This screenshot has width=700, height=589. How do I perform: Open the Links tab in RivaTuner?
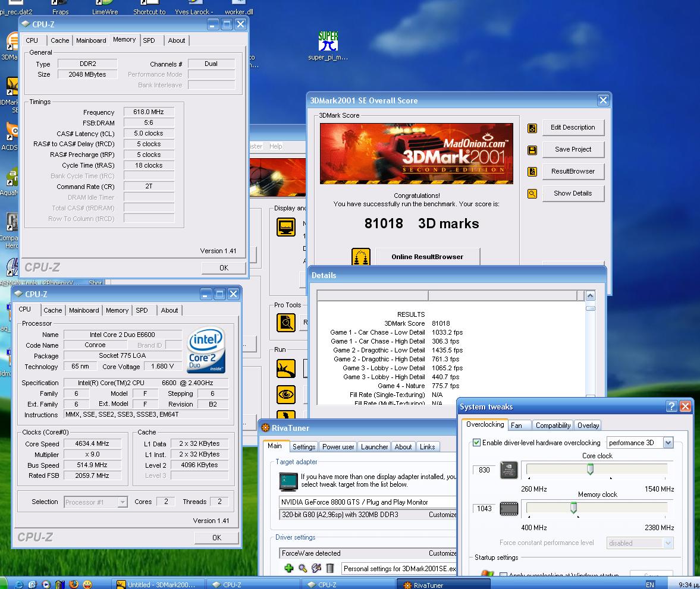427,447
